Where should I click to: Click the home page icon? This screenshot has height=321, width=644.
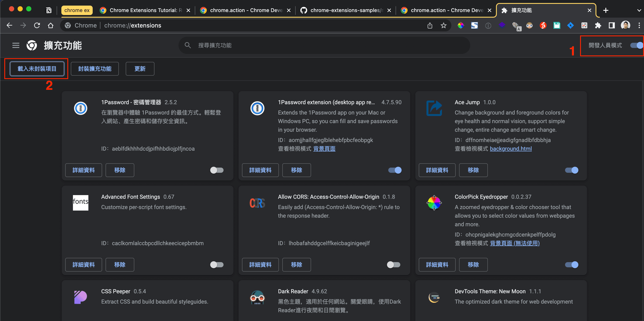click(x=51, y=25)
